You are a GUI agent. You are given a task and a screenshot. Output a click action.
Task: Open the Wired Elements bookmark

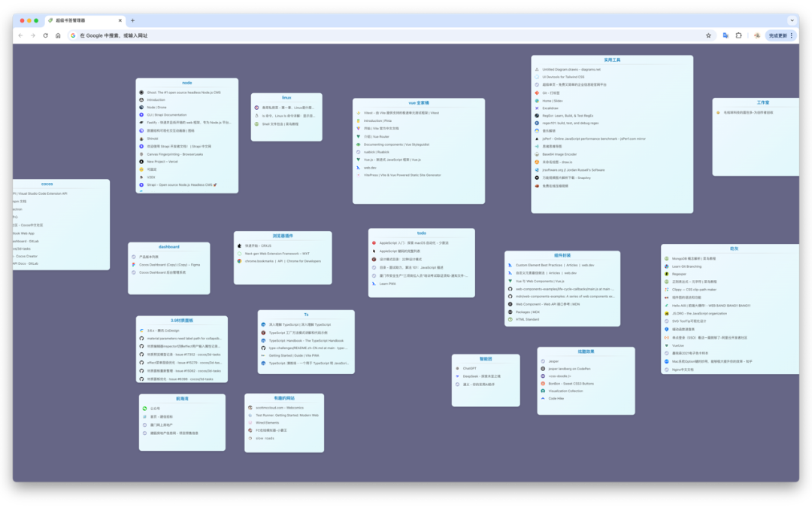coord(267,423)
